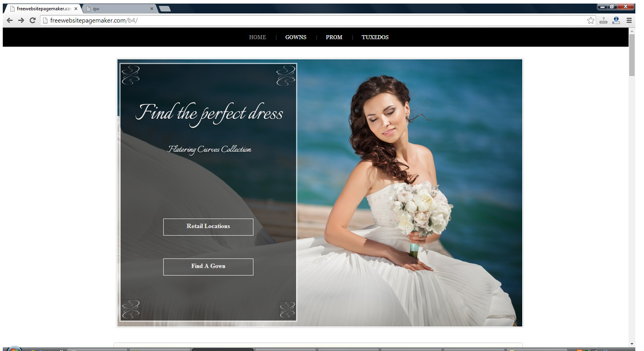Minimize the browser window
This screenshot has width=644, height=351.
(x=602, y=7)
